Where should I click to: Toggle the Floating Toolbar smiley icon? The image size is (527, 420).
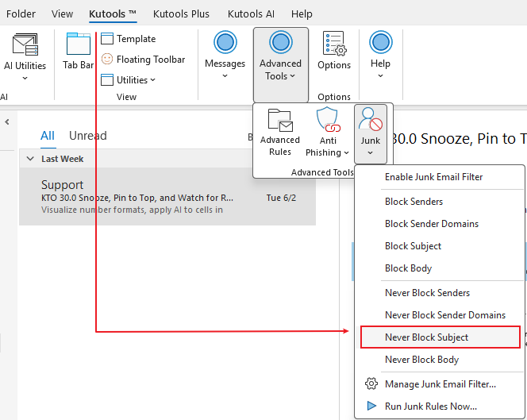(107, 60)
